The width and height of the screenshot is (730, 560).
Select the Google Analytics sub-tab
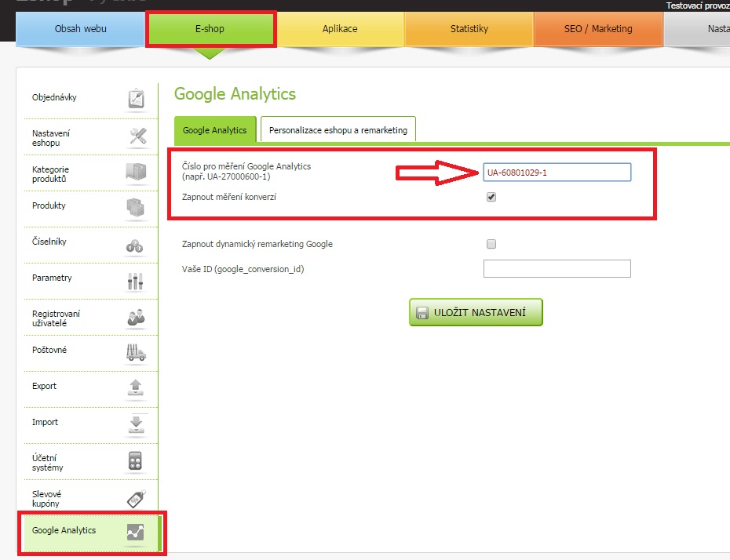tap(214, 129)
